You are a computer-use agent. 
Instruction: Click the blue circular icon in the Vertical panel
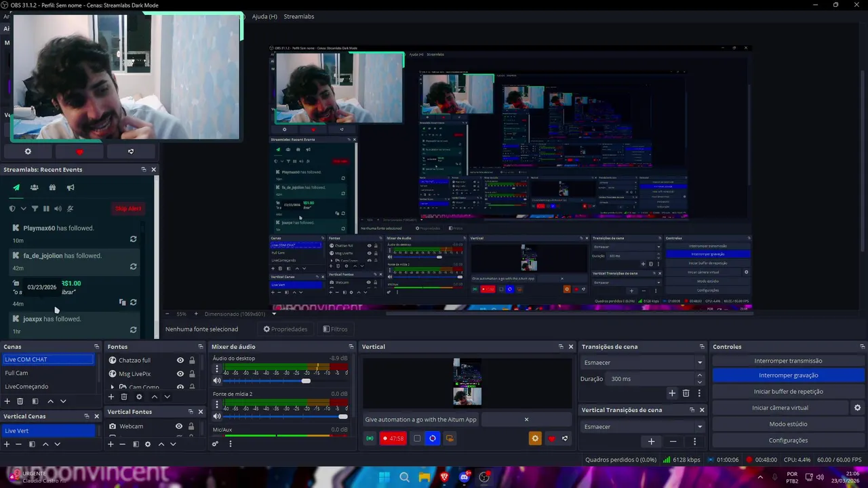(x=433, y=439)
